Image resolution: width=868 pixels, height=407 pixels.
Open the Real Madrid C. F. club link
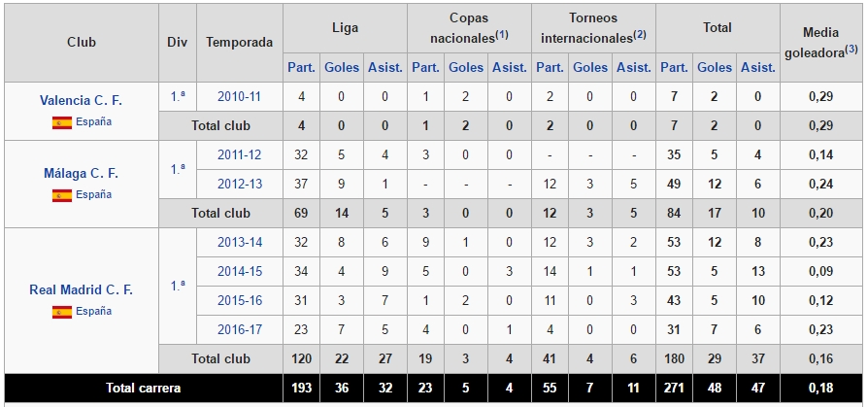pos(82,290)
